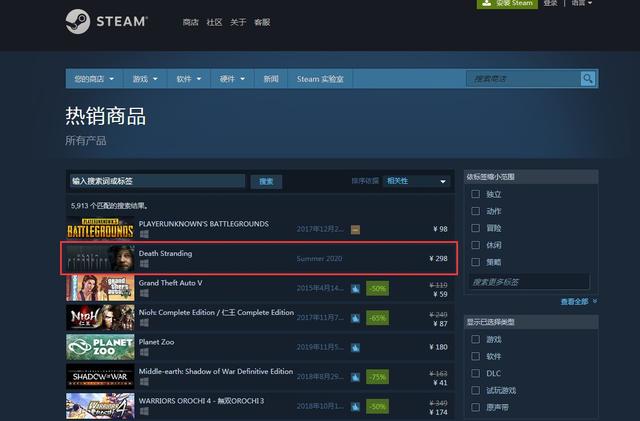
Task: Check the 冒险 tag filter
Action: pos(476,228)
